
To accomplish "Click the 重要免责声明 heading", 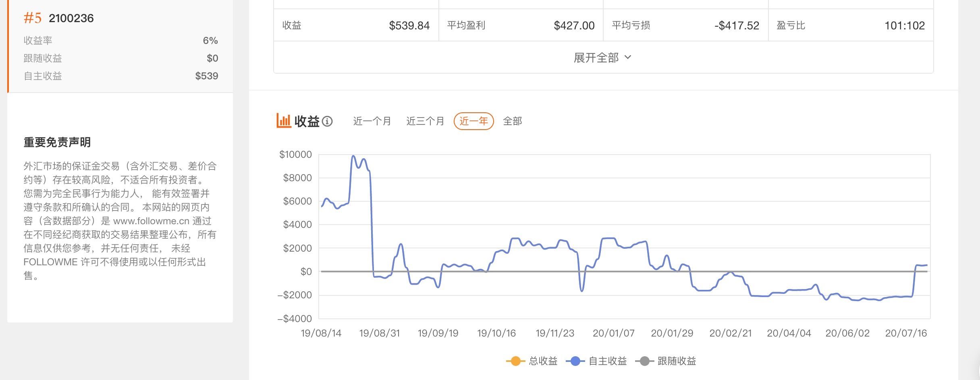I will pyautogui.click(x=57, y=142).
